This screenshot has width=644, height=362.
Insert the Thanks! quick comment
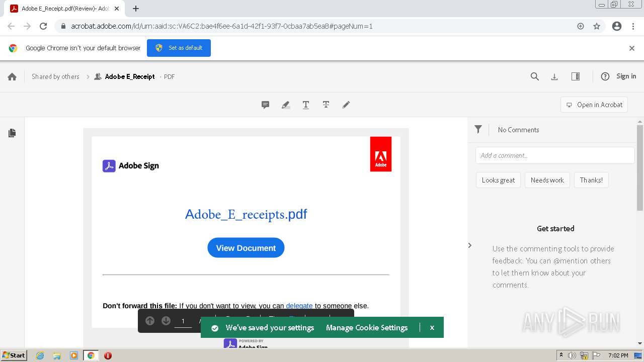(591, 180)
